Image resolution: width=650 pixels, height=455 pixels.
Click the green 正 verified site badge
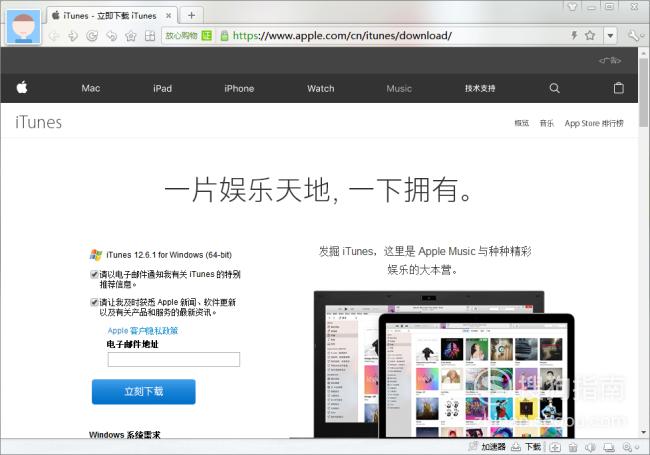pos(206,36)
